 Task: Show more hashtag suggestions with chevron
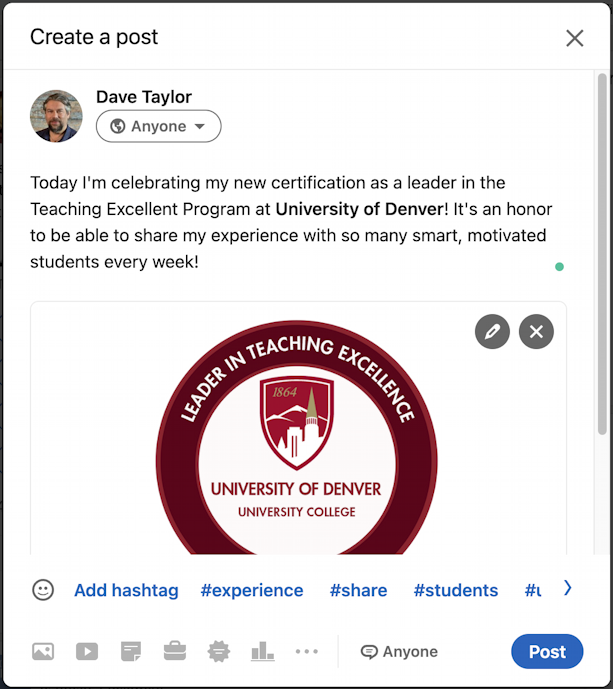(x=567, y=587)
